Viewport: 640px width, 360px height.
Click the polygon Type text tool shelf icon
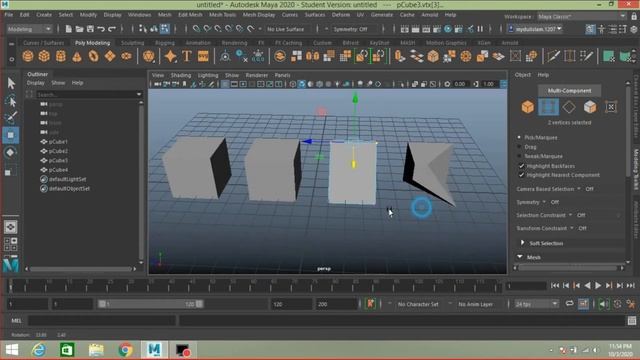187,56
